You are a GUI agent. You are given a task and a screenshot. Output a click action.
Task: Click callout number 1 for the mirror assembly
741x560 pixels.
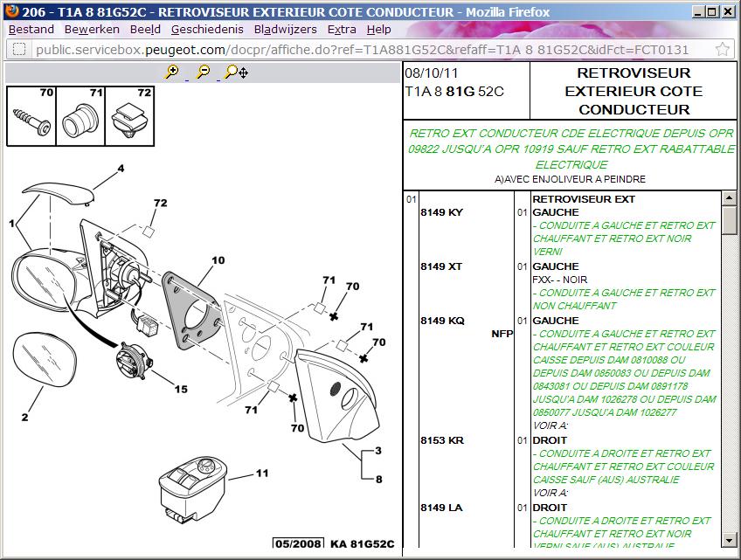11,223
